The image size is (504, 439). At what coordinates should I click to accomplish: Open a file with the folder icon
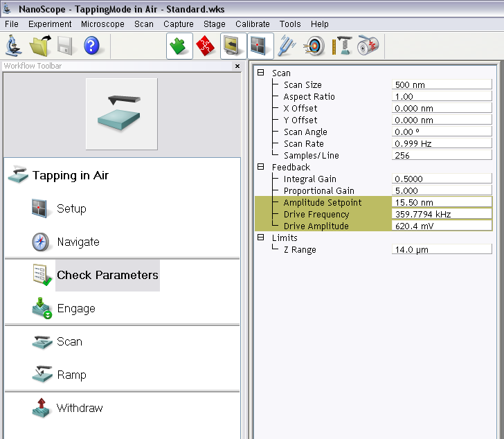[40, 46]
